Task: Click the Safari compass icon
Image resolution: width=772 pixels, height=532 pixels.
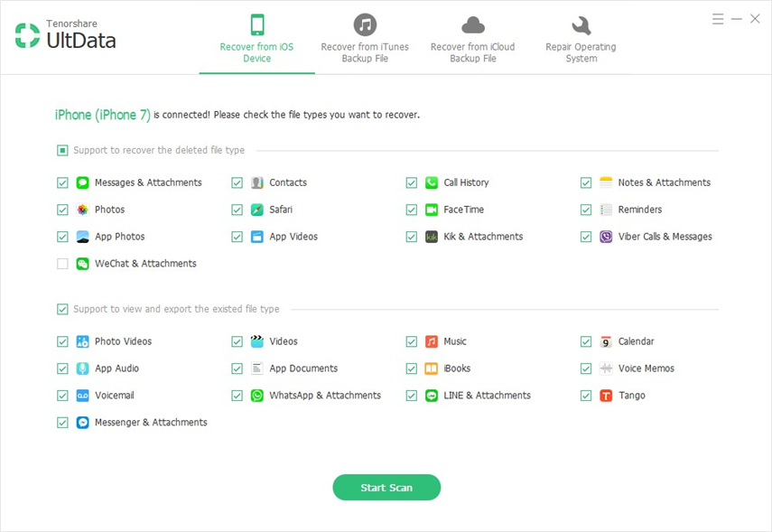Action: pos(257,210)
